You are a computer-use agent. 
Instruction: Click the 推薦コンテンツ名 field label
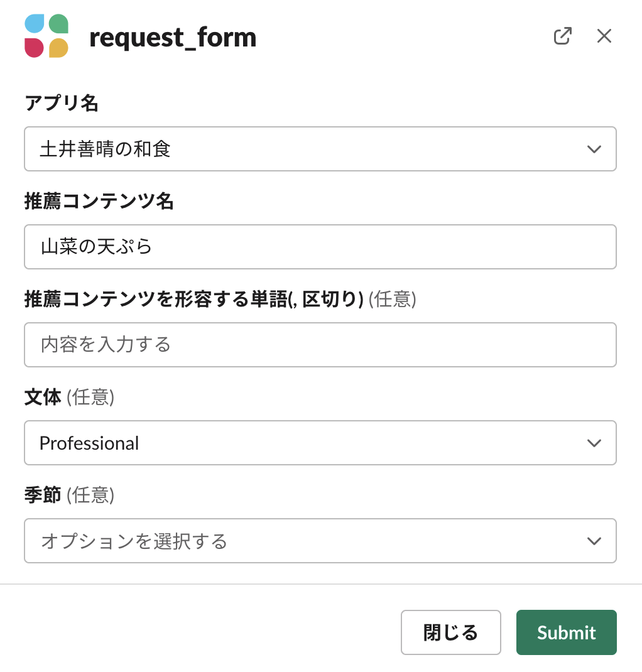[x=99, y=202]
